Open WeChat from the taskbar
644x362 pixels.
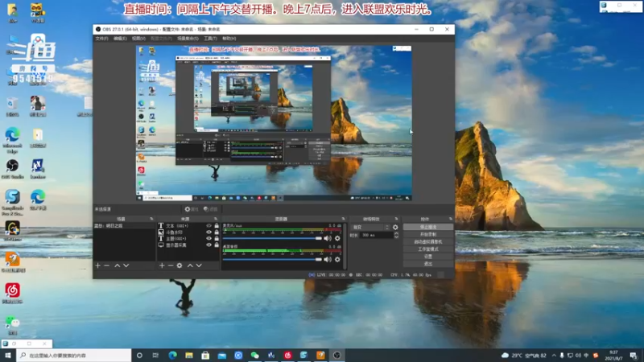(254, 355)
